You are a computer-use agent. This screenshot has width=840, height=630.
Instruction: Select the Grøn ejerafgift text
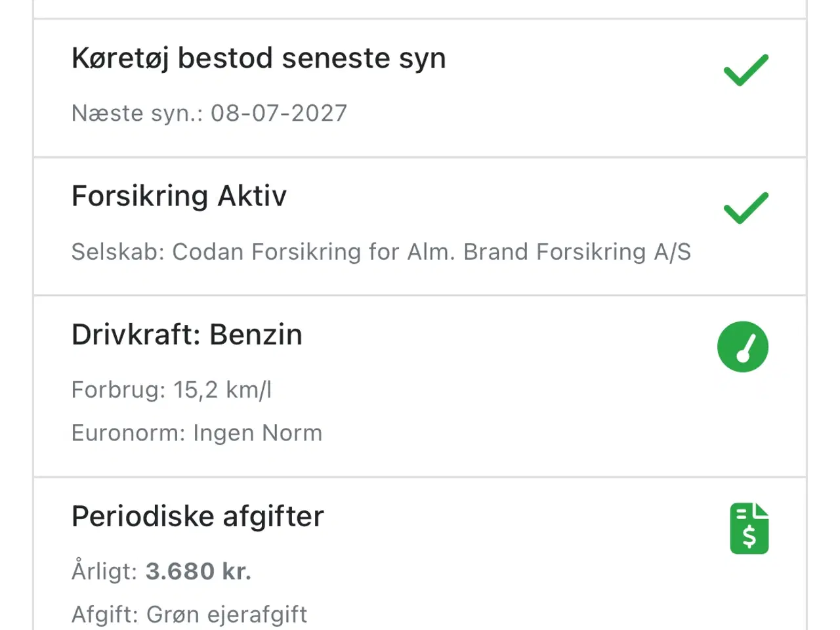(226, 615)
